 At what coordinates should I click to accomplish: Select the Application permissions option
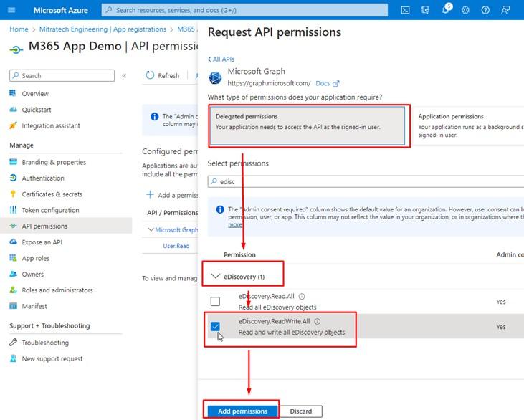(469, 125)
